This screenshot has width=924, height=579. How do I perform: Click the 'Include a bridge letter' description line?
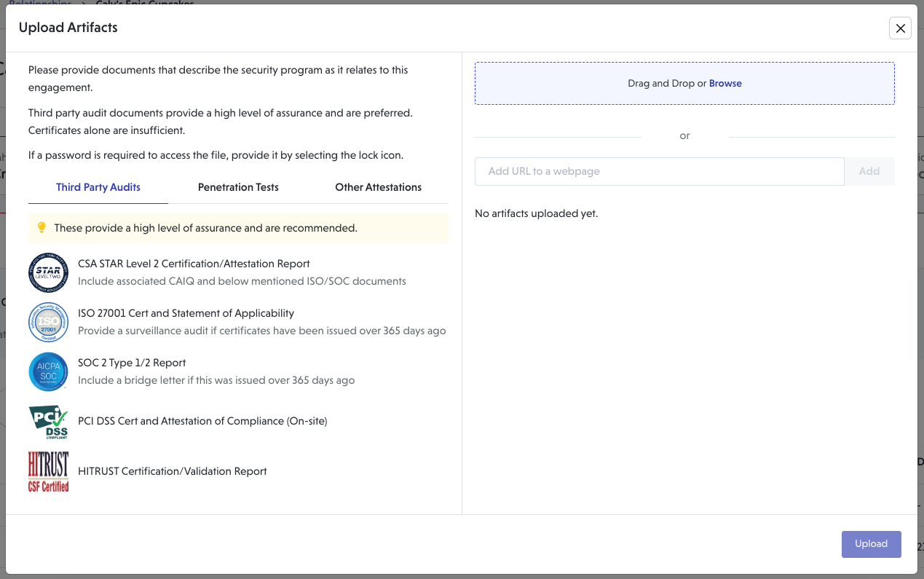(216, 380)
